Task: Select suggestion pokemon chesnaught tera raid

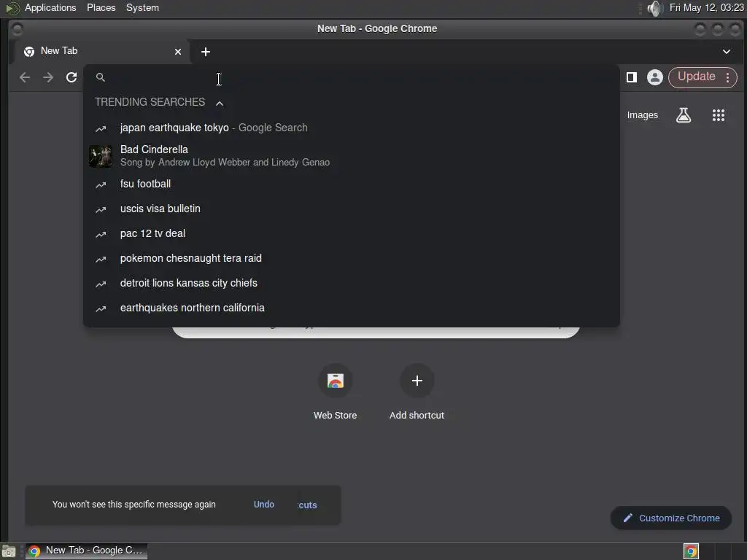Action: click(x=352, y=258)
